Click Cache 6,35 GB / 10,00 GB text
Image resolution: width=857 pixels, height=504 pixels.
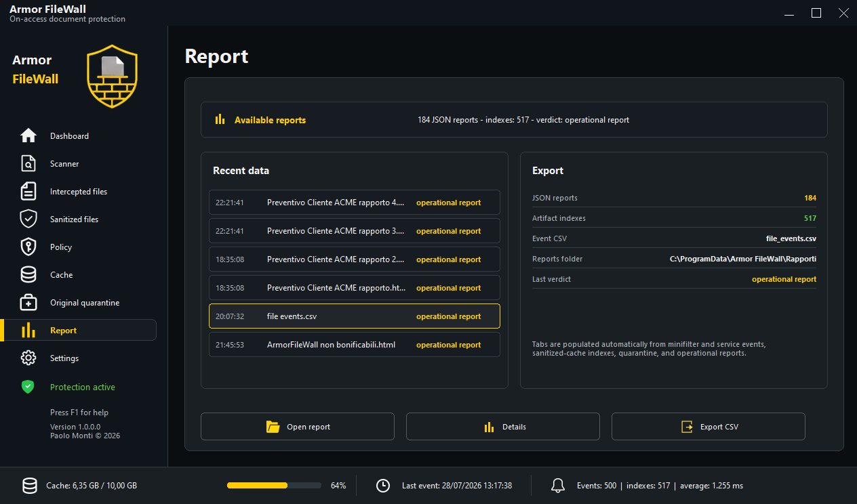point(92,486)
